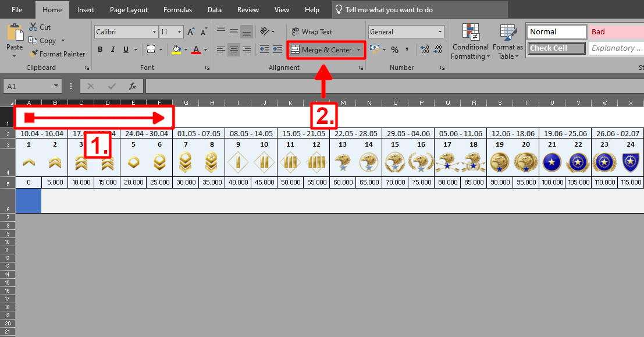Open Number group dialog launcher

(442, 68)
